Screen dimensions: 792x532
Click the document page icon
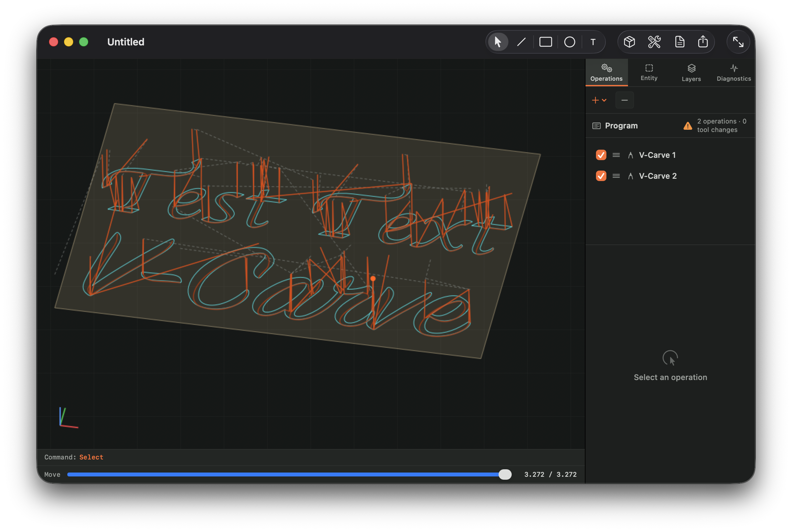click(x=679, y=42)
